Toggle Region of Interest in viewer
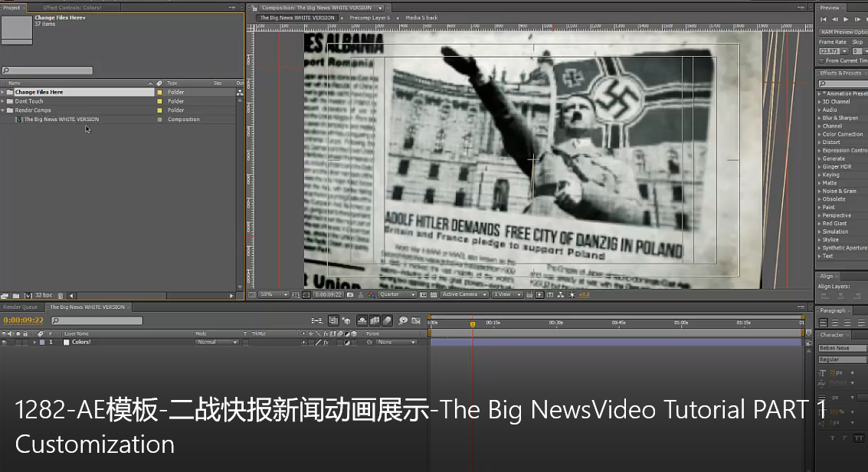This screenshot has width=868, height=472. point(423,295)
